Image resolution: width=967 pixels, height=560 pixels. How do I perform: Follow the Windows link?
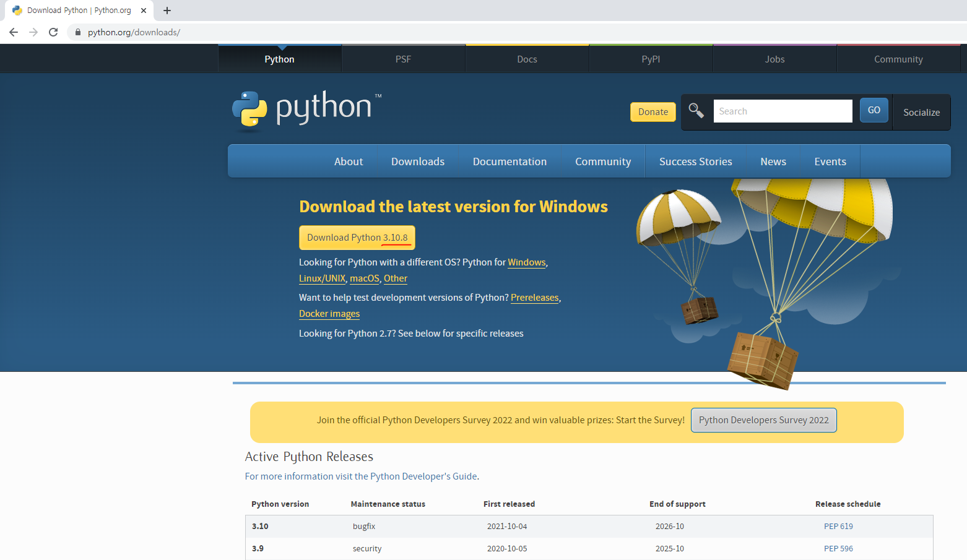click(527, 262)
